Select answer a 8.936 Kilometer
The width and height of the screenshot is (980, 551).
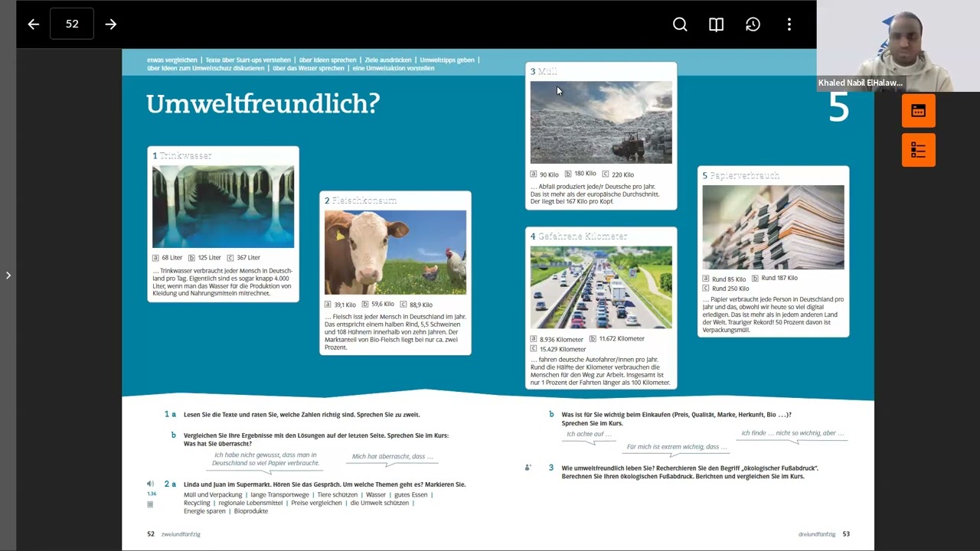coord(557,339)
